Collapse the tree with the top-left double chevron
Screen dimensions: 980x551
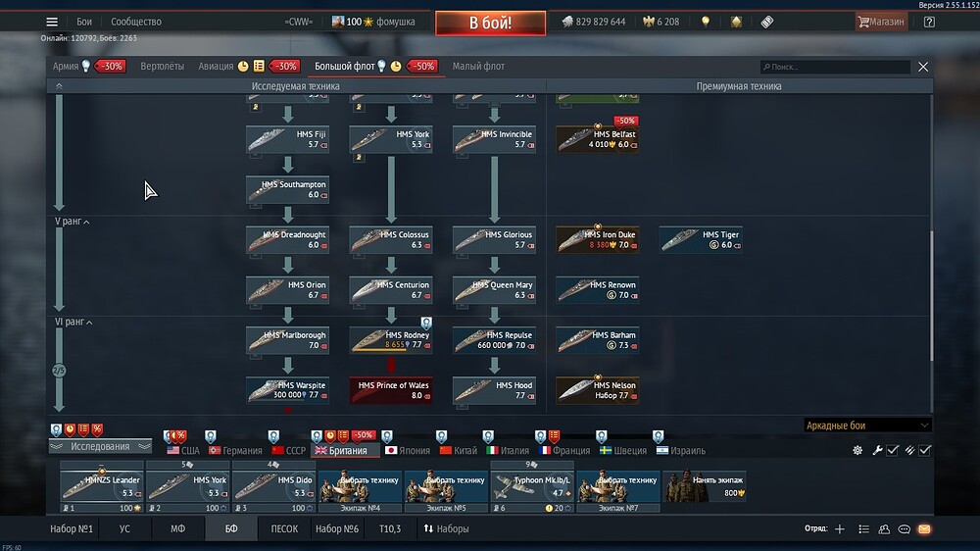point(59,86)
